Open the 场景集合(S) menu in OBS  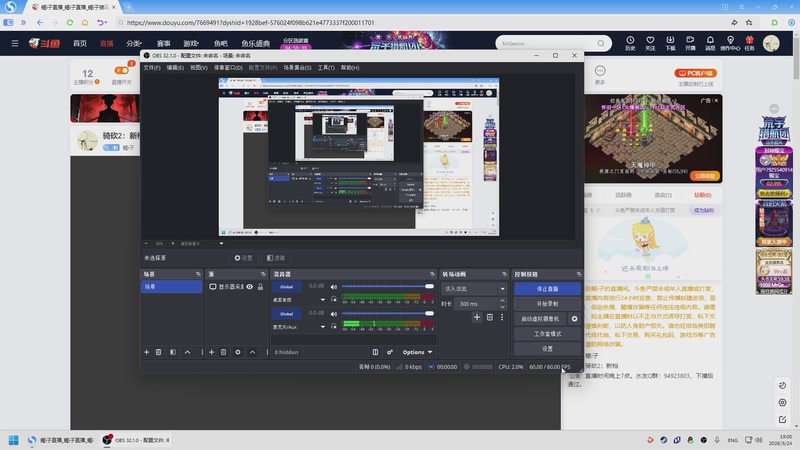click(x=297, y=67)
